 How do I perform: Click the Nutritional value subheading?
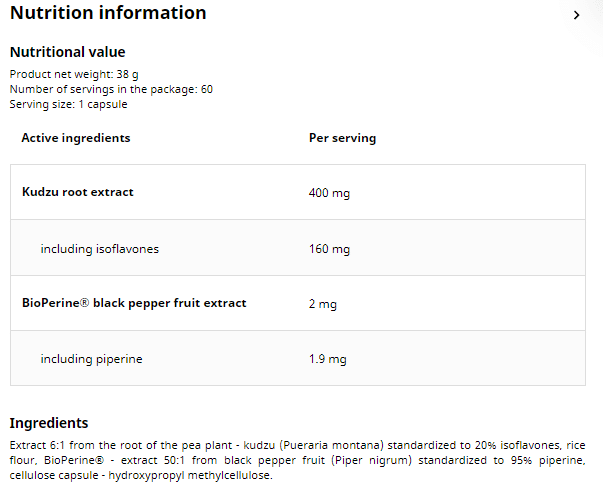67,52
